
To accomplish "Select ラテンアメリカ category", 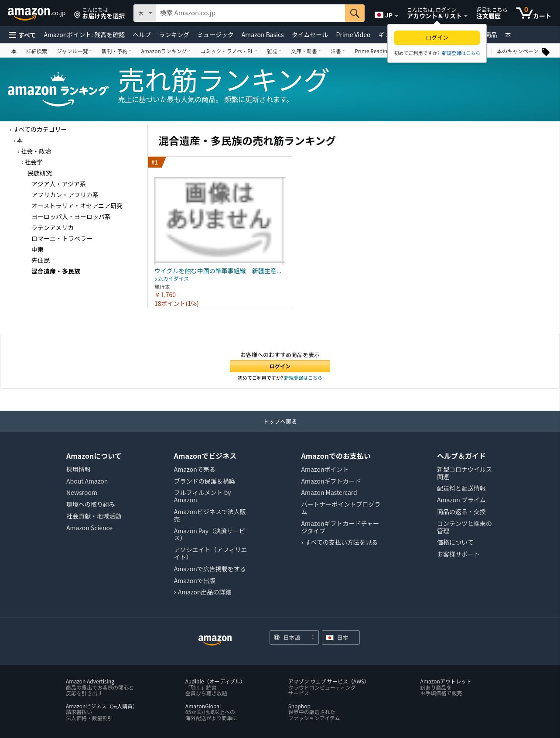I will click(x=52, y=228).
